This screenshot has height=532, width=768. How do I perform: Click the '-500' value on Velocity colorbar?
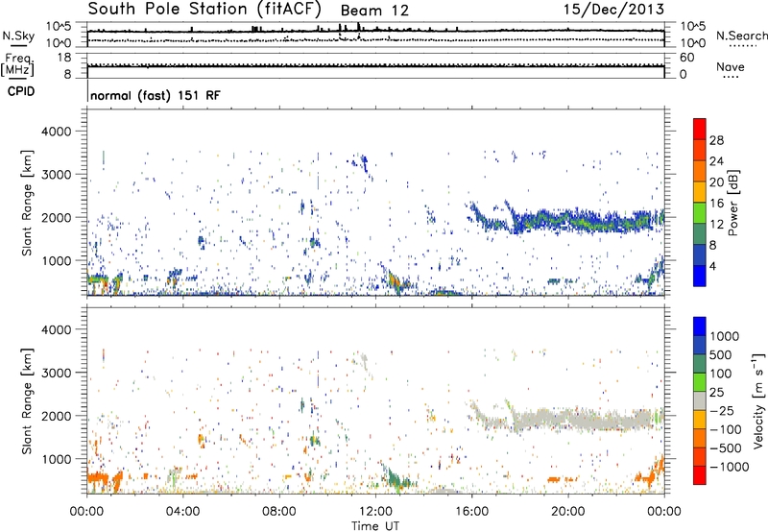pyautogui.click(x=726, y=447)
